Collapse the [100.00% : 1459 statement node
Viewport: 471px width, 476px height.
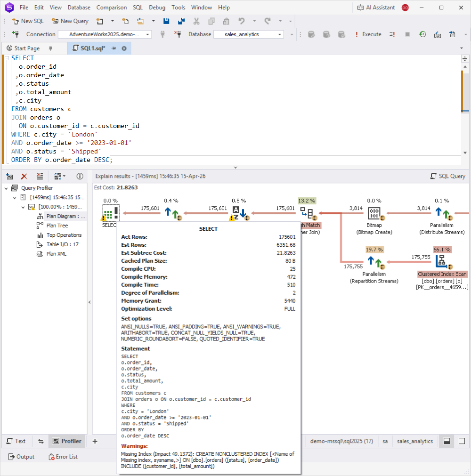pyautogui.click(x=23, y=207)
